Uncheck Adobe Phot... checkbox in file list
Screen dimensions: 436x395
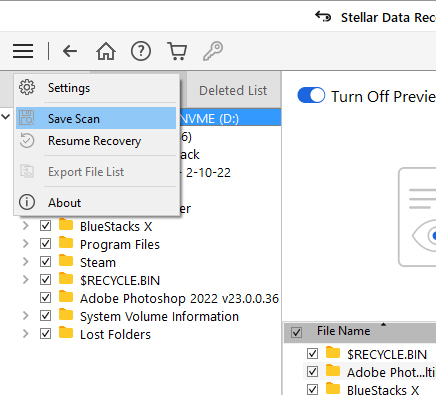312,372
